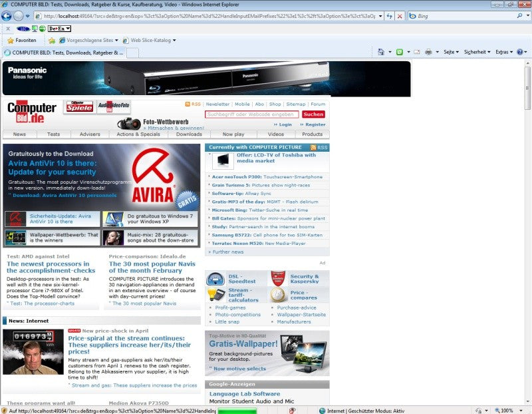Open the Downloads navigation tab
Screen dimensions: 532x414
click(189, 134)
